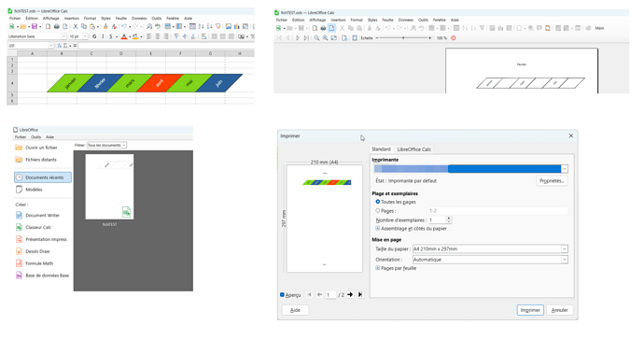Click the Document Writer icon

pos(19,215)
